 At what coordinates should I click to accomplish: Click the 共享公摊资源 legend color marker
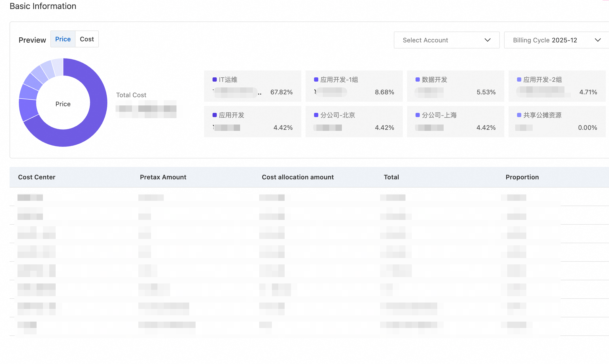519,115
